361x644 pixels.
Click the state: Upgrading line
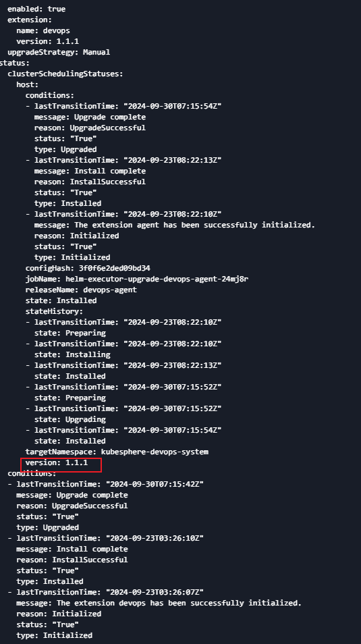70,419
